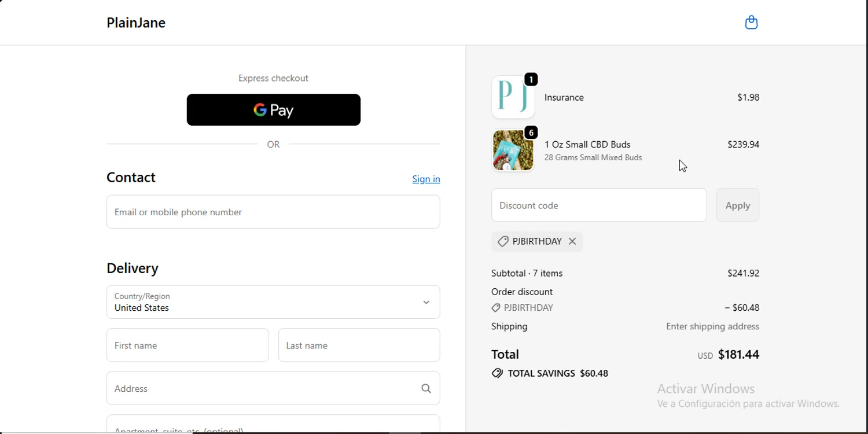Click the Delivery section heading
The height and width of the screenshot is (434, 868).
pos(133,268)
